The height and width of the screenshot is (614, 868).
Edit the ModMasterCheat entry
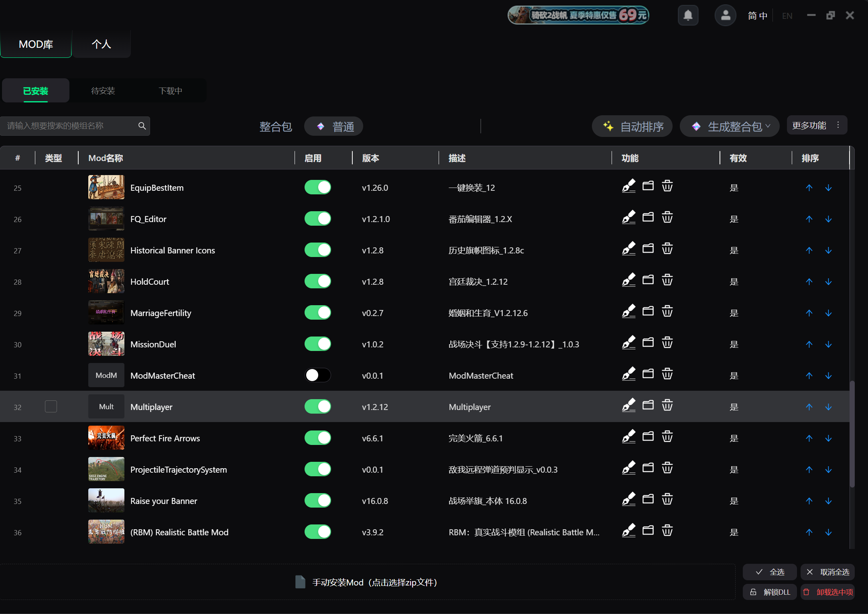(x=629, y=374)
